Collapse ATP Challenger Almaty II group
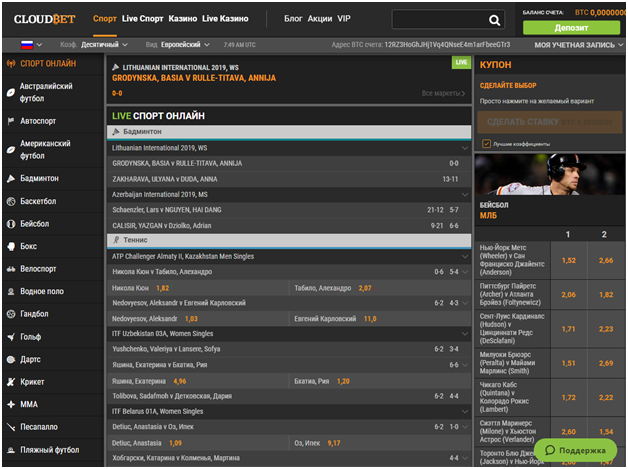 465,256
